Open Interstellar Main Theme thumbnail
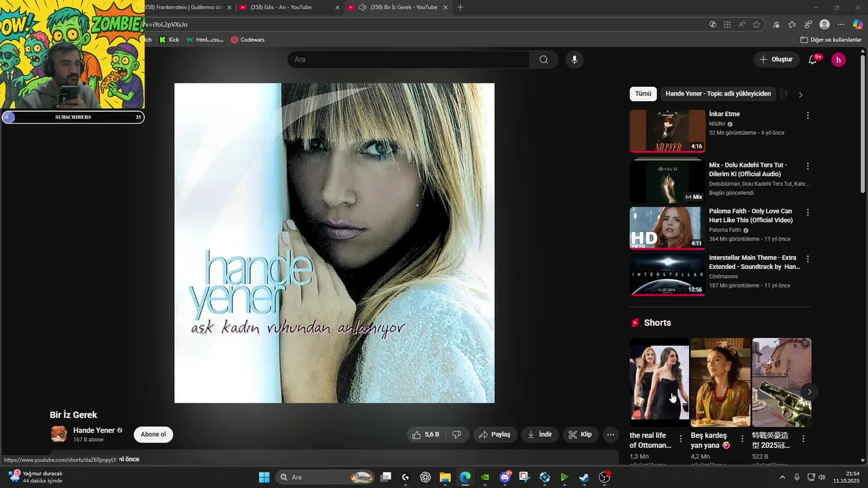The image size is (868, 488). pos(667,274)
